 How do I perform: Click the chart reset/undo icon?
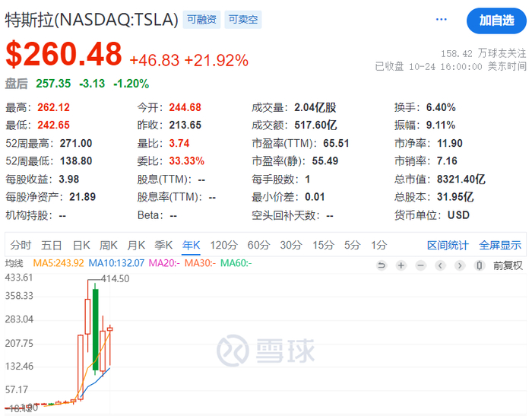(382, 265)
